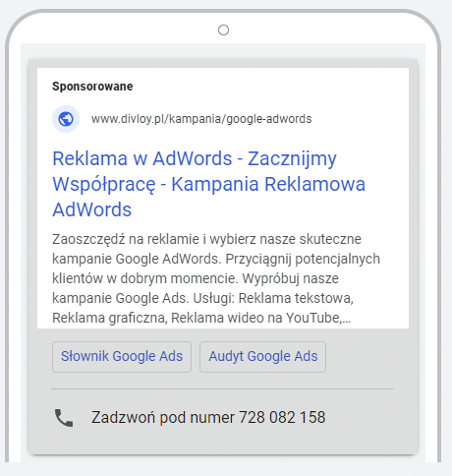Click the phone mockup's front camera circle
Image resolution: width=452 pixels, height=476 pixels.
[x=223, y=30]
